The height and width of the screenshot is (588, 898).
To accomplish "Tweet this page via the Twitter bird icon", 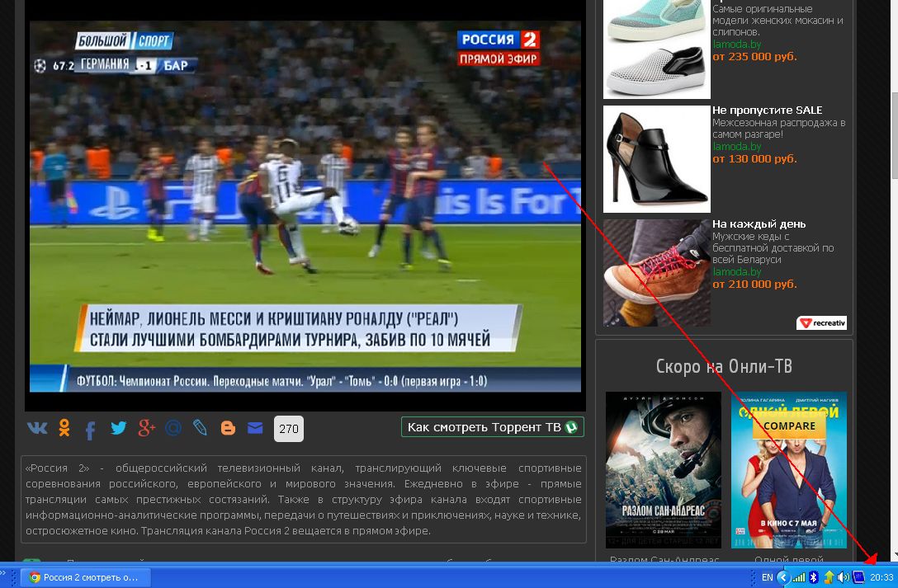I will point(119,428).
